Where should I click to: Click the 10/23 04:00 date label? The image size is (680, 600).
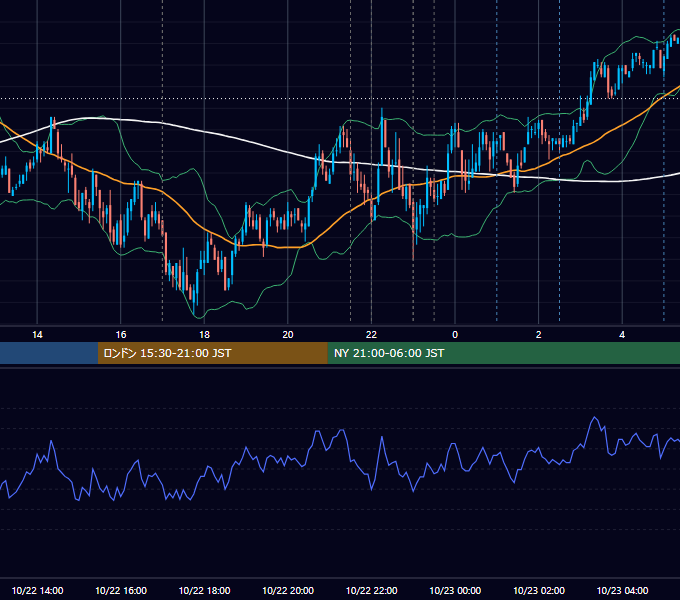(622, 590)
